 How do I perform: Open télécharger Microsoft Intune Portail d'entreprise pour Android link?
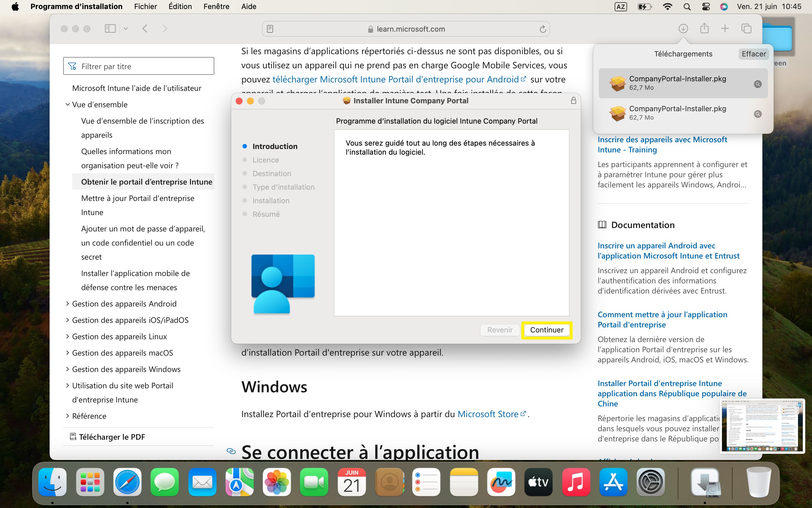(399, 79)
